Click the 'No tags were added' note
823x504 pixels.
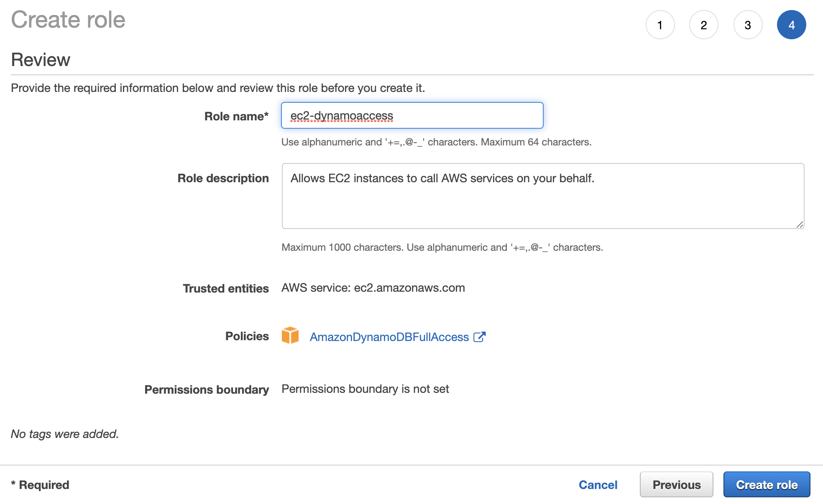coord(65,434)
